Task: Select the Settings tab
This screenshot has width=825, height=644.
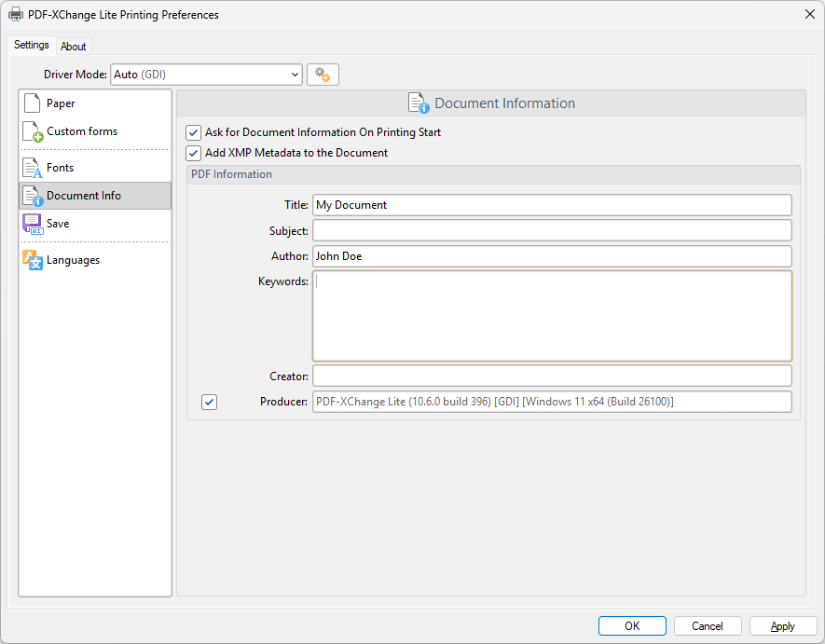Action: [32, 46]
